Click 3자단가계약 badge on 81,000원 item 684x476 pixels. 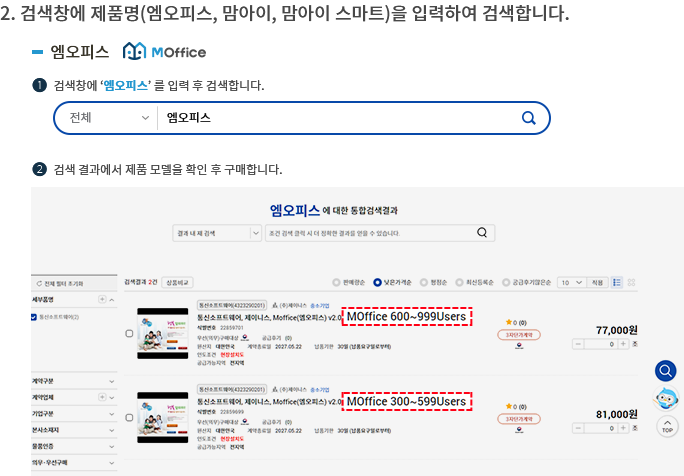click(519, 419)
